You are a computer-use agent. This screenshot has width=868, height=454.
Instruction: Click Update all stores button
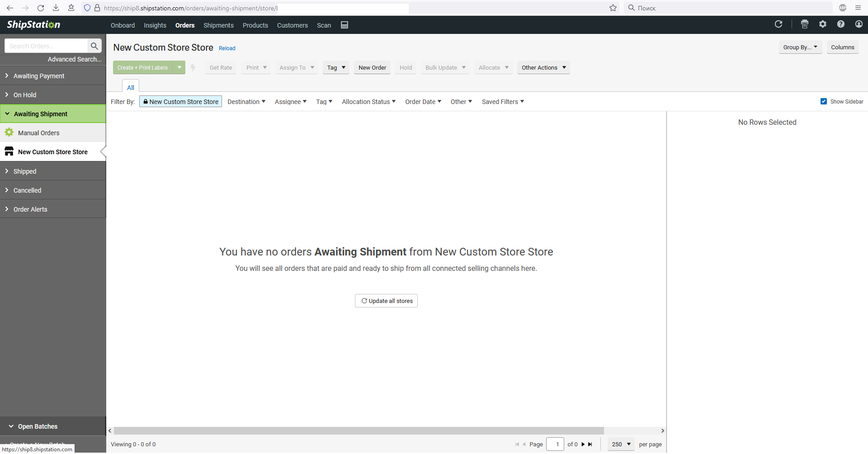coord(386,301)
